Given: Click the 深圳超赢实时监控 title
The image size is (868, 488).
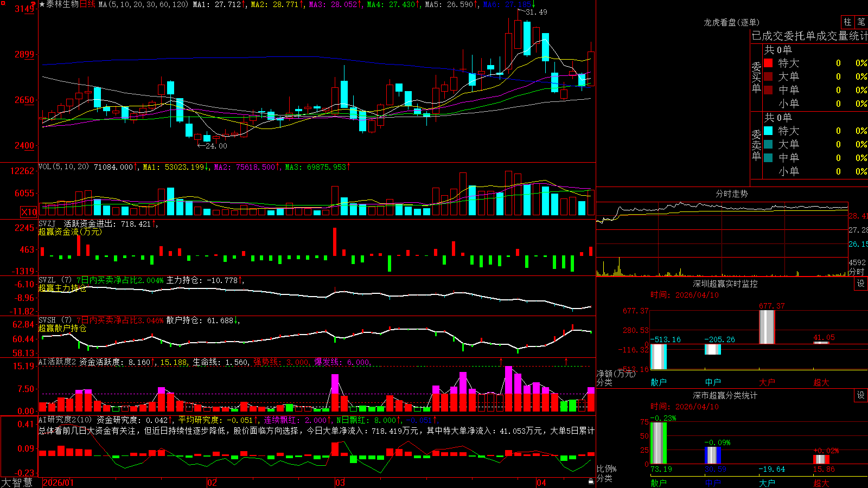Looking at the screenshot, I should click(x=725, y=284).
